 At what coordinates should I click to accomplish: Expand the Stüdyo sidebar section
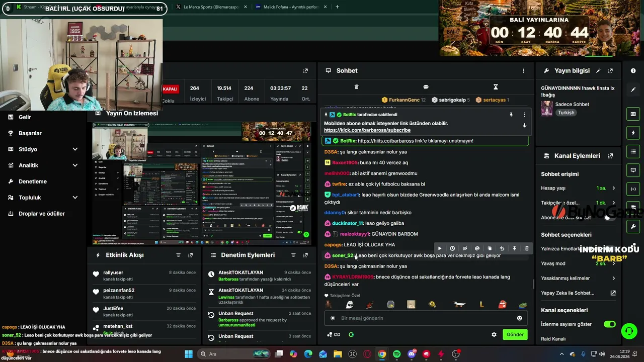75,149
